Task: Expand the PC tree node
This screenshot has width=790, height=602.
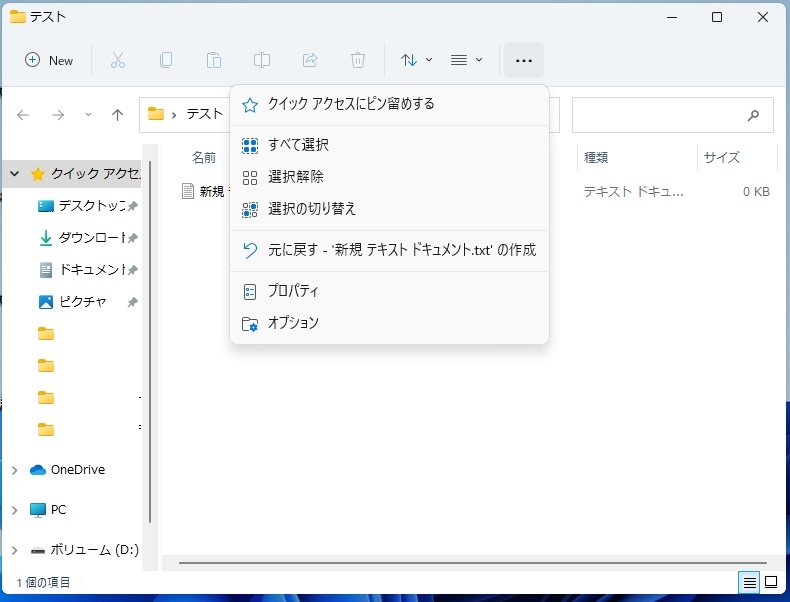Action: (14, 510)
